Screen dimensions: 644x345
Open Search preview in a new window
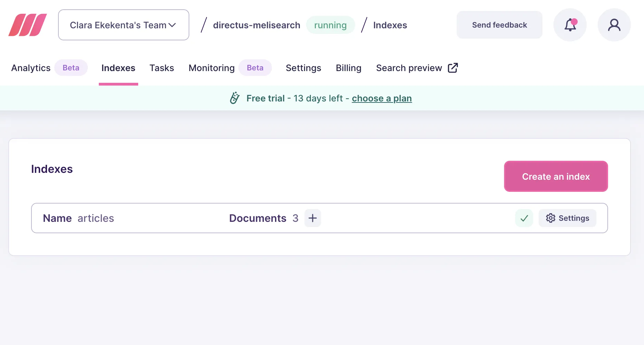416,68
